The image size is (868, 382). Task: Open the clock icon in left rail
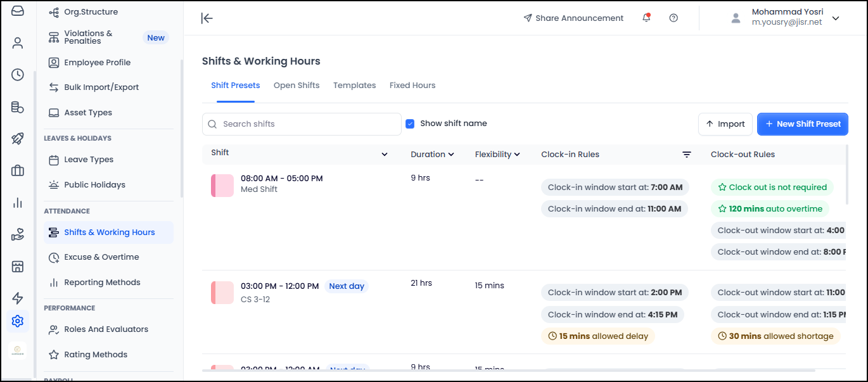coord(18,75)
